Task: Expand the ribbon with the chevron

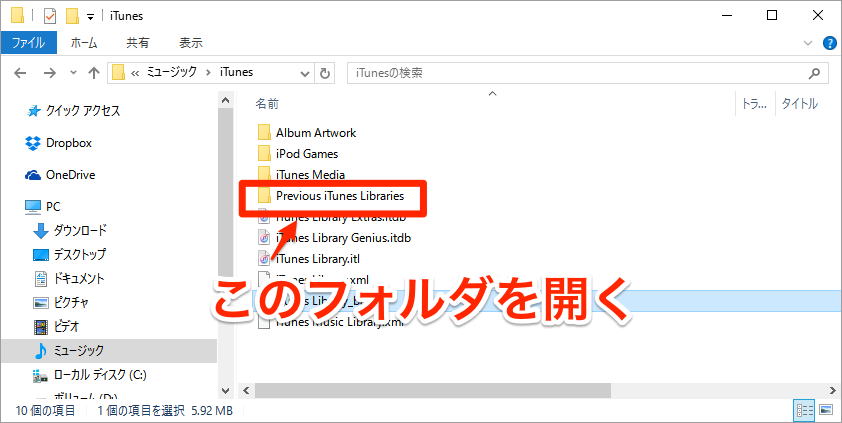Action: coord(808,43)
